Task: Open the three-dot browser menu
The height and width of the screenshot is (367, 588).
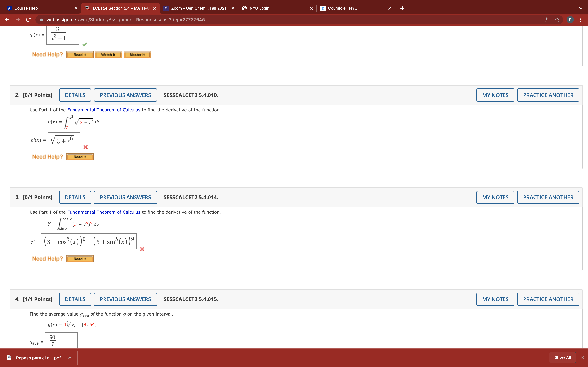Action: coord(581,20)
